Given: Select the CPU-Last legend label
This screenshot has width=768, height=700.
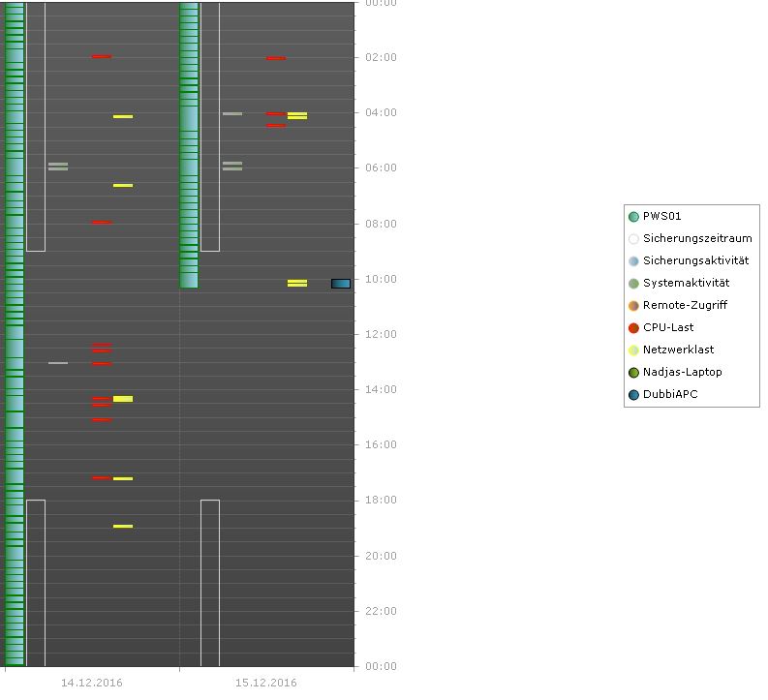Looking at the screenshot, I should point(668,327).
